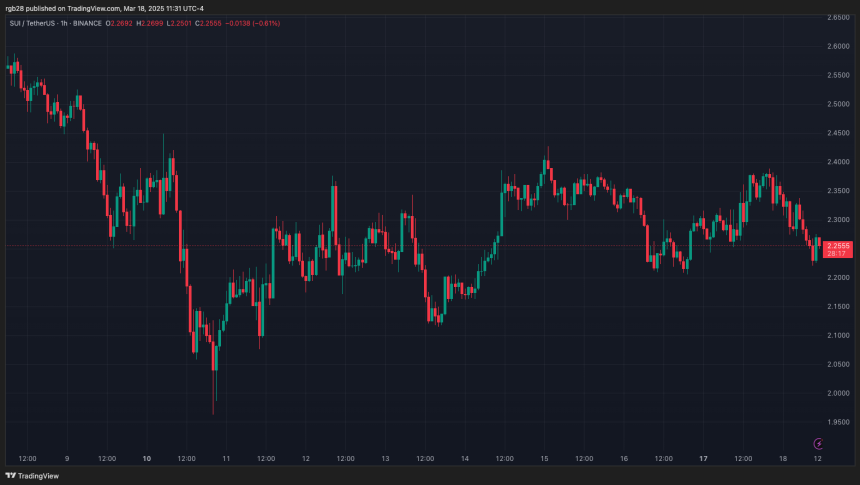The image size is (860, 485).
Task: Click date label 9 on time axis
Action: pyautogui.click(x=67, y=459)
